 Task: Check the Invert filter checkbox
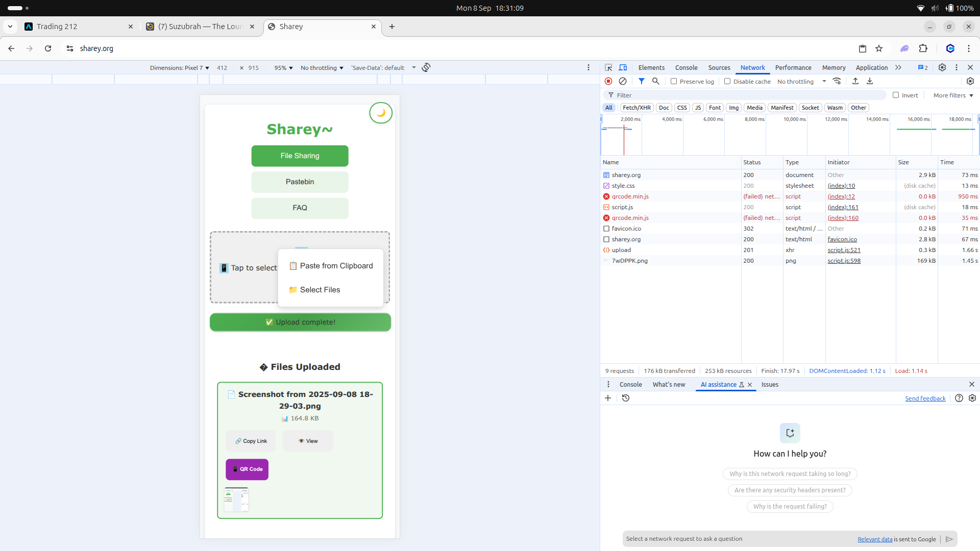coord(896,95)
